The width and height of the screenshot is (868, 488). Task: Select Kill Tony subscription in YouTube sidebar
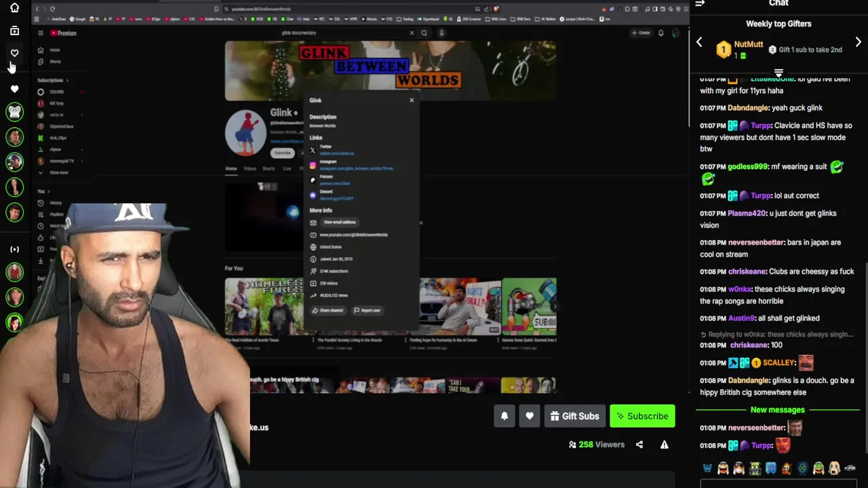52,103
